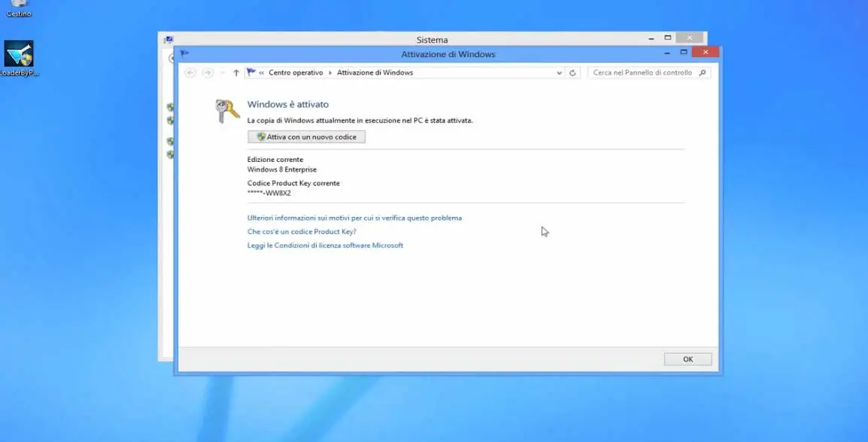Image resolution: width=868 pixels, height=442 pixels.
Task: Click the product key ending WW8X2
Action: pyautogui.click(x=269, y=194)
